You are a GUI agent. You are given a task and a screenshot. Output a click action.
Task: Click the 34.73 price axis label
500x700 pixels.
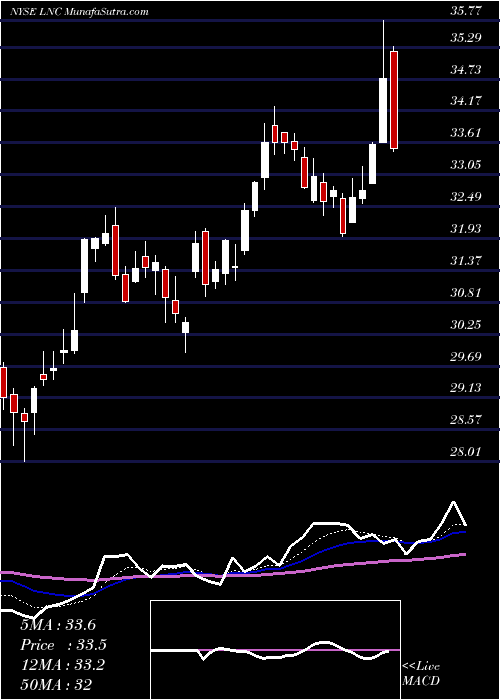tap(465, 69)
